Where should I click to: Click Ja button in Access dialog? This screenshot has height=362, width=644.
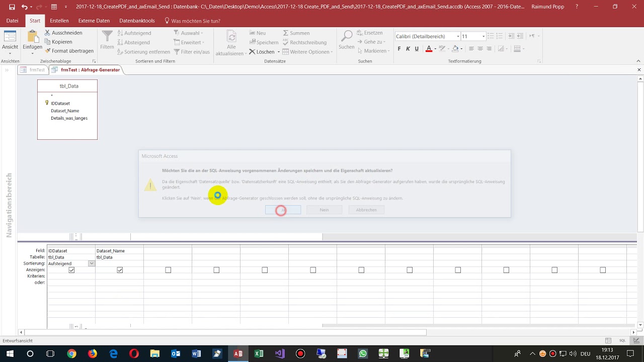click(283, 210)
